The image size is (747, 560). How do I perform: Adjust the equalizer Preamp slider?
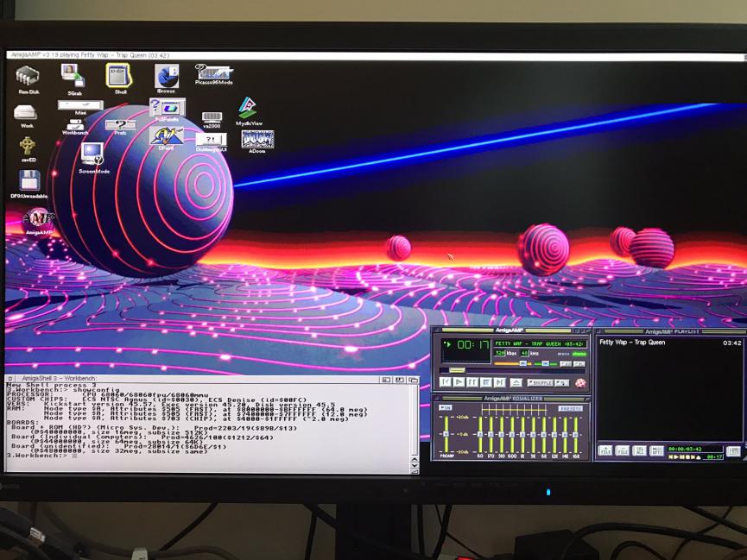[446, 433]
